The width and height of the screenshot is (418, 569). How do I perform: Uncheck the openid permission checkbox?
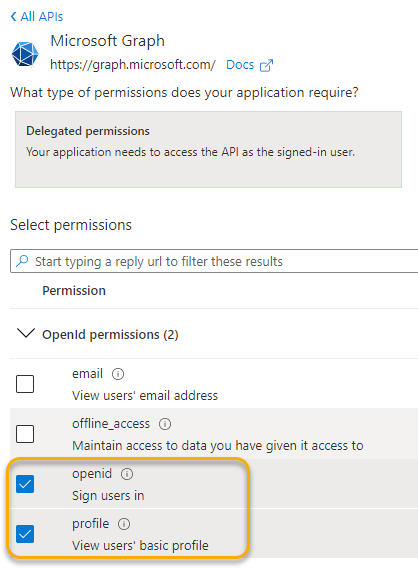pyautogui.click(x=25, y=484)
